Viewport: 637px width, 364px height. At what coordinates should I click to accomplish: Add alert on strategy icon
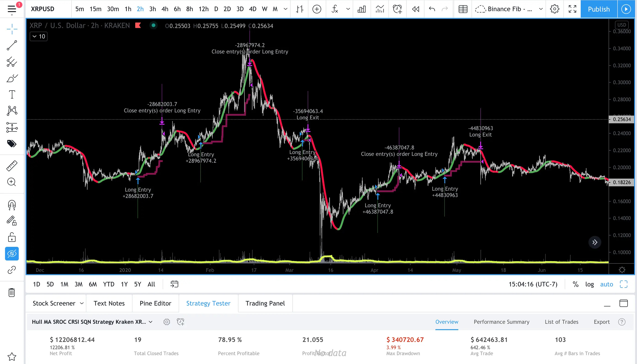pyautogui.click(x=180, y=322)
